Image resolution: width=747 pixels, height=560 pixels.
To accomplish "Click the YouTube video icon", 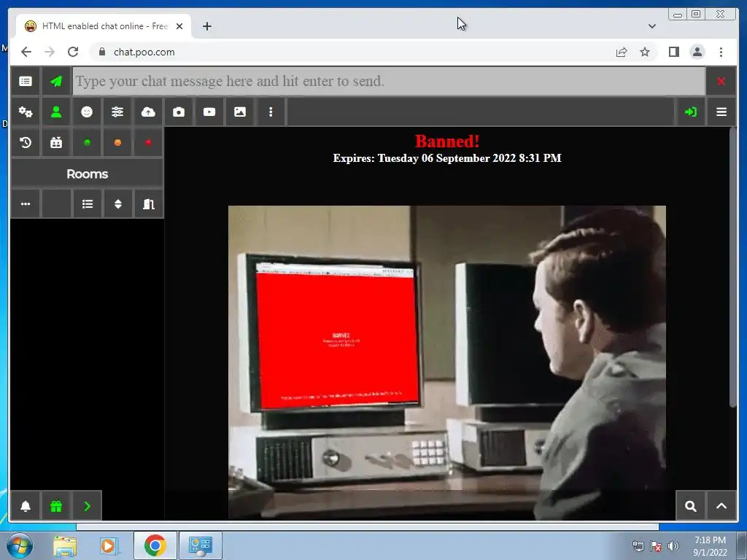I will [x=209, y=112].
